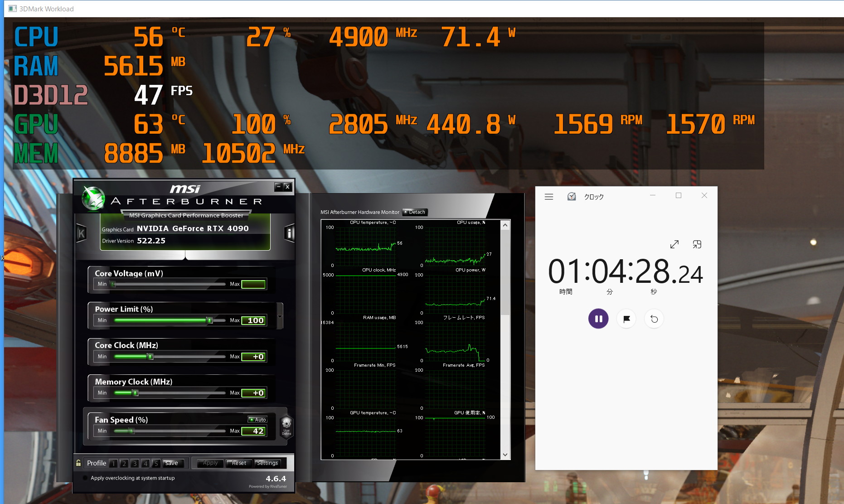Click the Core Voltage slider handle
The height and width of the screenshot is (504, 844).
(113, 284)
